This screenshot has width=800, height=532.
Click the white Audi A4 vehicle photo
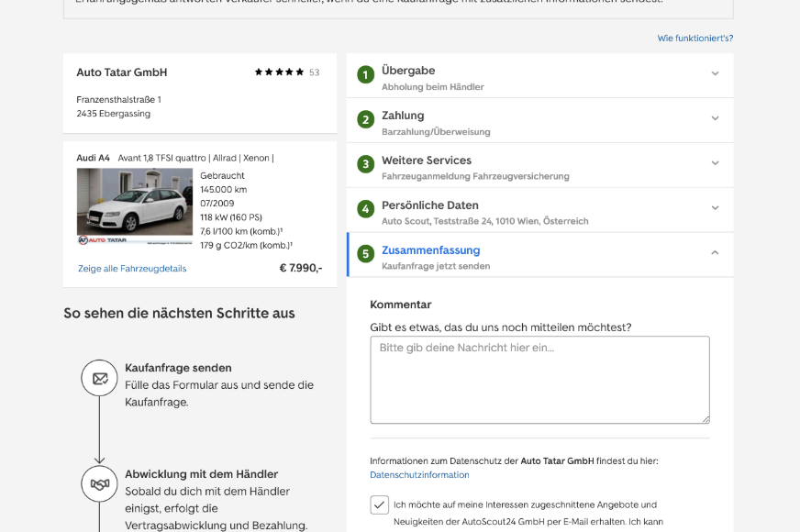[x=135, y=206]
